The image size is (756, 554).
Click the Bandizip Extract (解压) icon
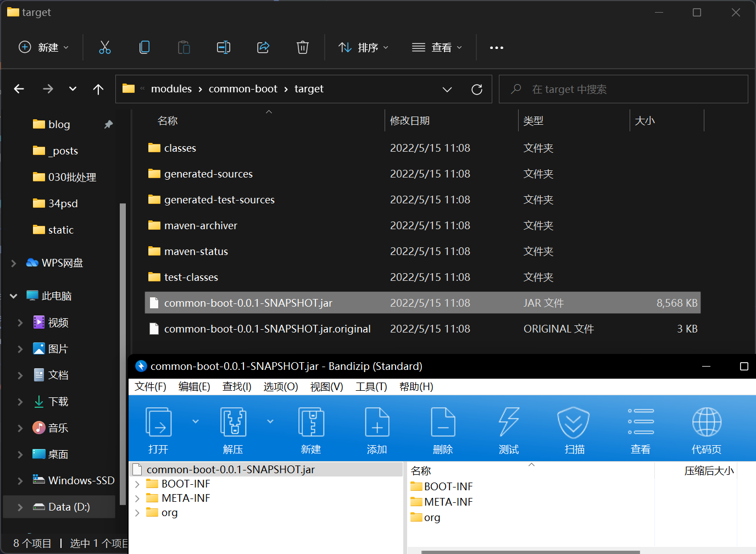pos(233,422)
